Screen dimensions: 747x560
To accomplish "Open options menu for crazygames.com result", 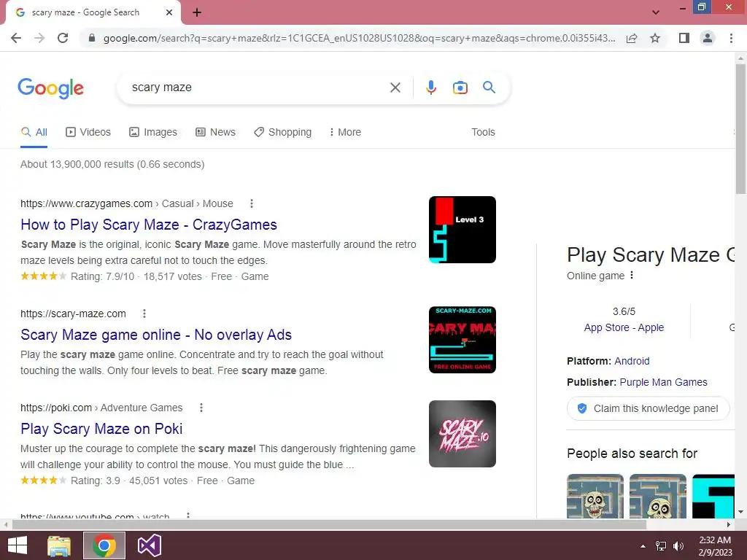I will (x=252, y=204).
